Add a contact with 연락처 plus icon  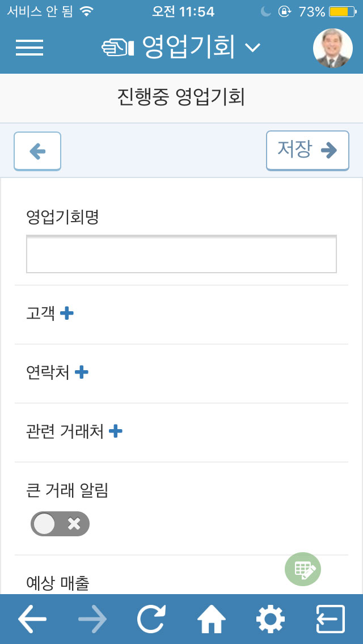tap(82, 372)
